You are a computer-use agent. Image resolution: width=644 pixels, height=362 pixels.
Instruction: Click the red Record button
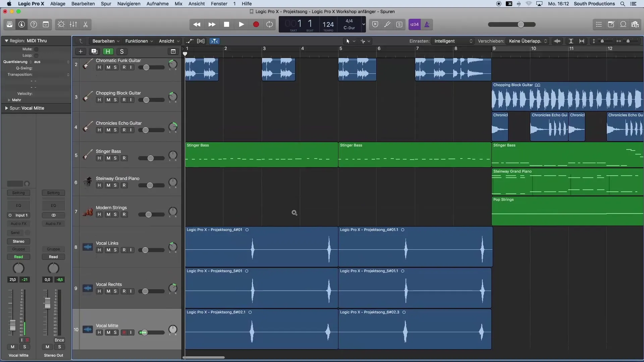tap(256, 24)
